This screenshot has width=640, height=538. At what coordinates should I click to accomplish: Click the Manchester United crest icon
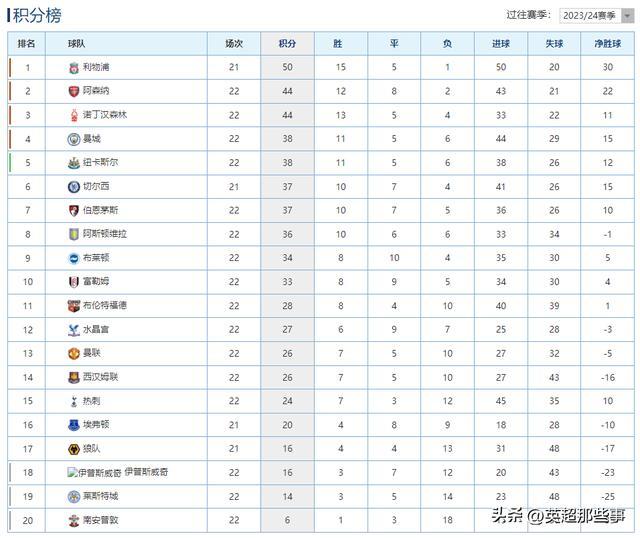(x=73, y=353)
